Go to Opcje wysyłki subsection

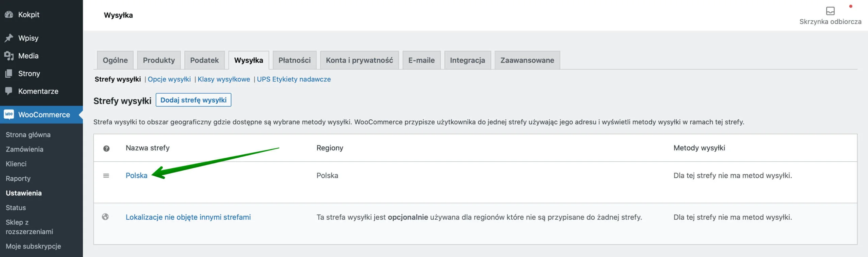(169, 79)
